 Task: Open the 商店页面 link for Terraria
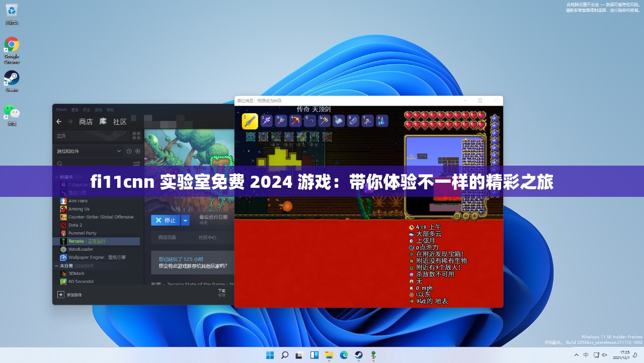[x=167, y=237]
